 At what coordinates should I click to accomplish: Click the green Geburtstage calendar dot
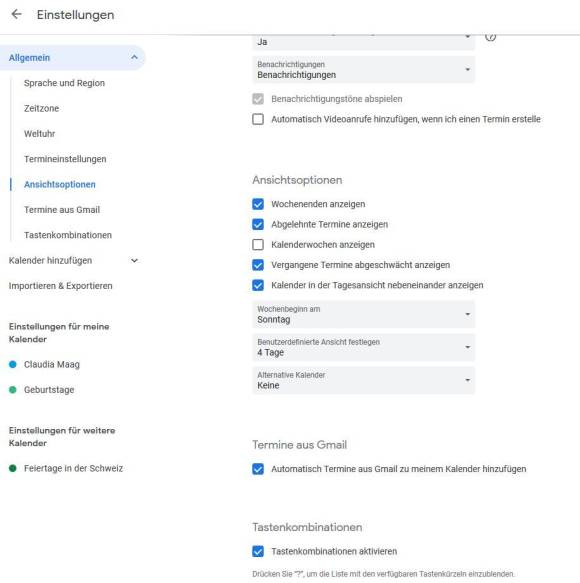coord(13,390)
